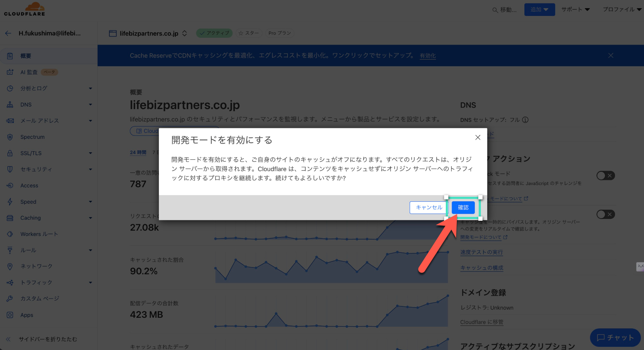Viewport: 644px width, 350px height.
Task: Click the Apps icon in sidebar
Action: [10, 315]
